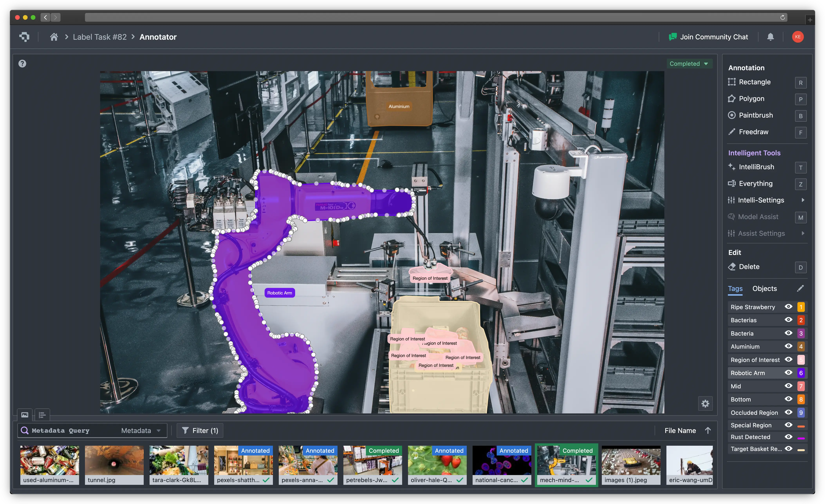Image resolution: width=825 pixels, height=504 pixels.
Task: Switch to the Objects tab
Action: coord(764,288)
